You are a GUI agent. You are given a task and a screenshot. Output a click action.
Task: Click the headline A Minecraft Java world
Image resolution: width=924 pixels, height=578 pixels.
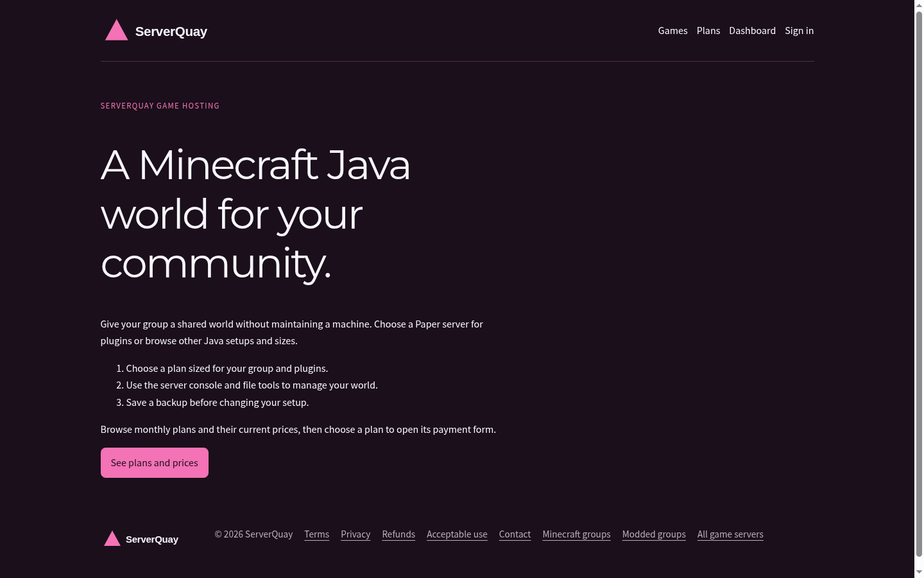pos(255,214)
